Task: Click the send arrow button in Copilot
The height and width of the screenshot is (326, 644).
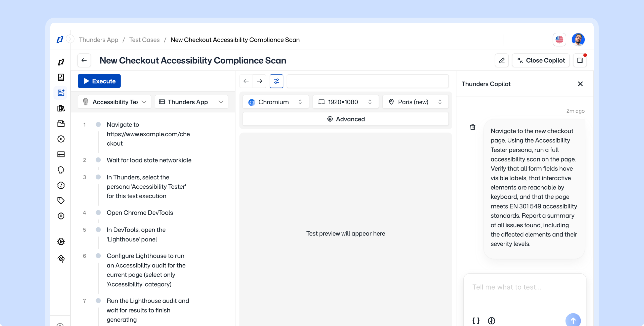Action: coord(573,320)
